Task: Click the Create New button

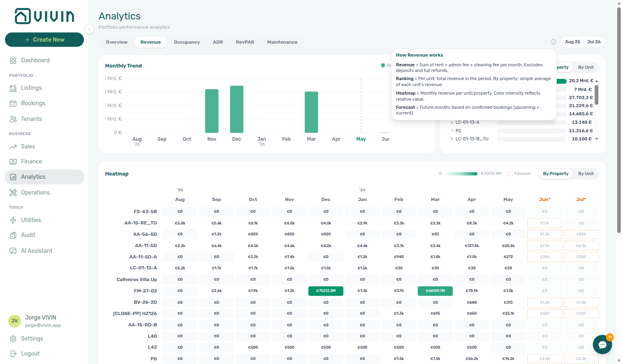Action: click(45, 40)
